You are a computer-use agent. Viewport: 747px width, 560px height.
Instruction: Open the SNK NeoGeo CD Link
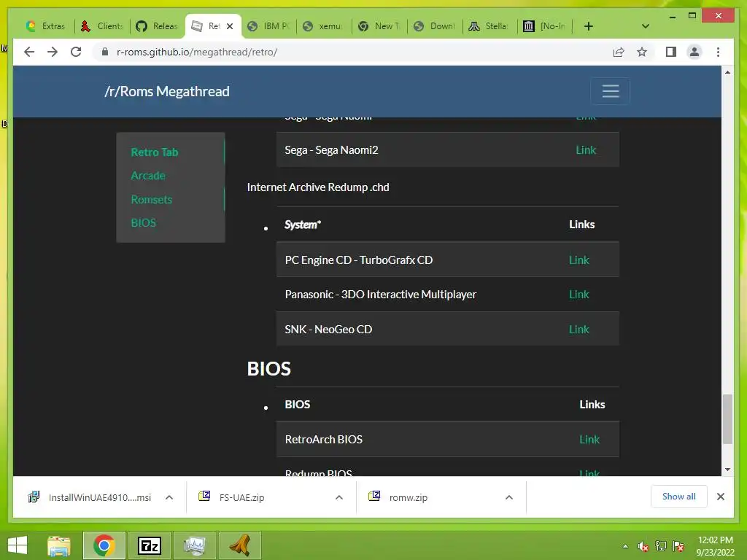point(578,329)
